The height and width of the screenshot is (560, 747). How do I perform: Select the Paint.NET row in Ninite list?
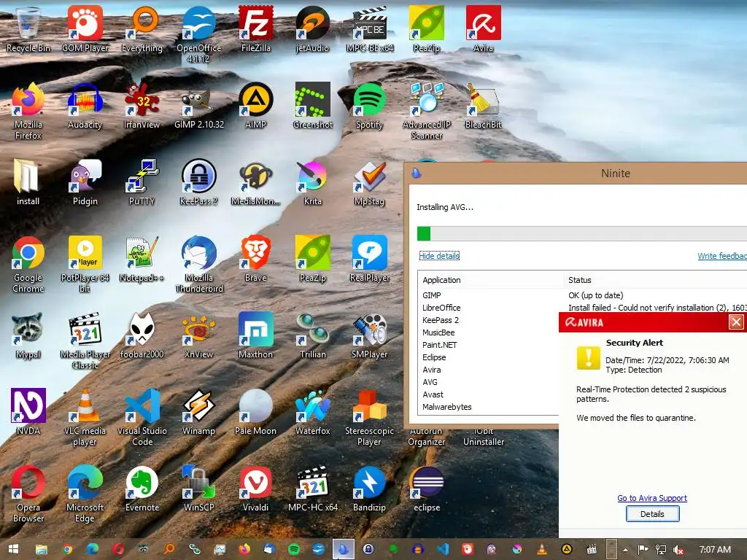489,345
